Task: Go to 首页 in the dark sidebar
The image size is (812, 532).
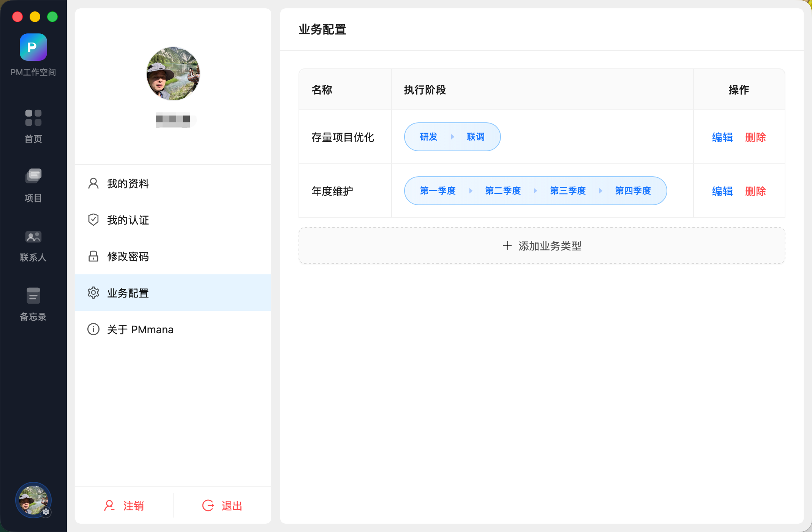Action: (33, 127)
